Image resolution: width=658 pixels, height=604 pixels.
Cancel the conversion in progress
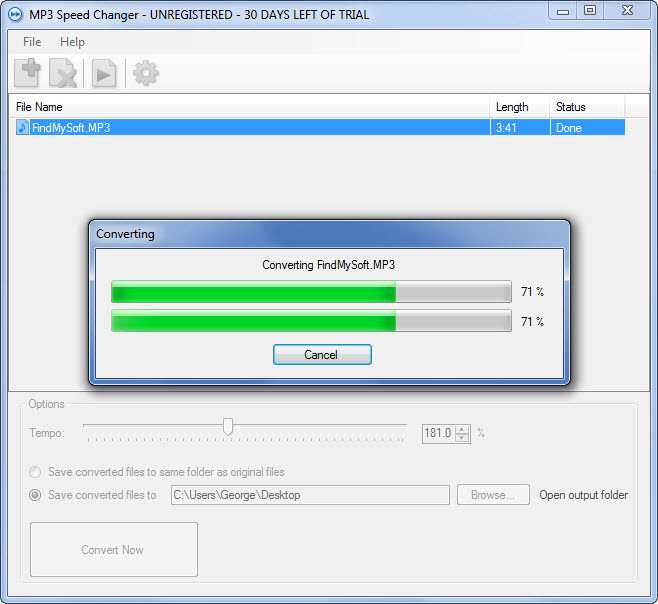click(x=322, y=355)
